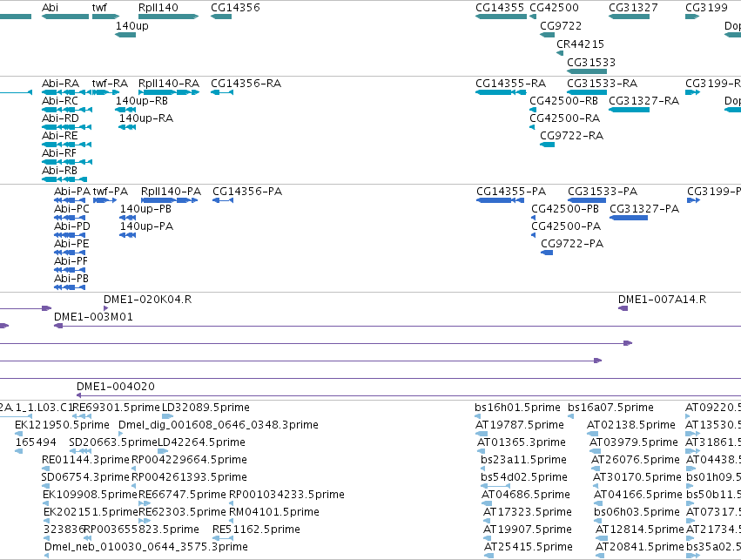The height and width of the screenshot is (560, 741).
Task: Select the Dmel_neb_010030_0644_3575.3prime label
Action: point(146,547)
